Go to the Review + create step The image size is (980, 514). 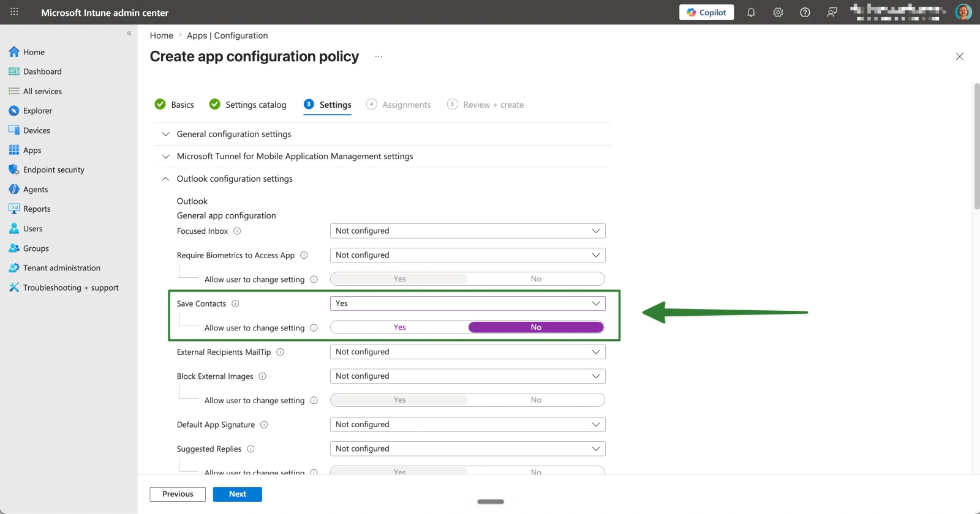tap(486, 105)
